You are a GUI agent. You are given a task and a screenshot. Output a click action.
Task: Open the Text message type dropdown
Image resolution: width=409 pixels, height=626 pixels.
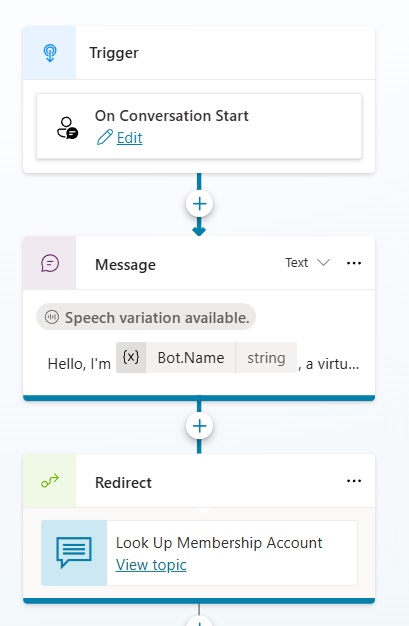[x=307, y=263]
